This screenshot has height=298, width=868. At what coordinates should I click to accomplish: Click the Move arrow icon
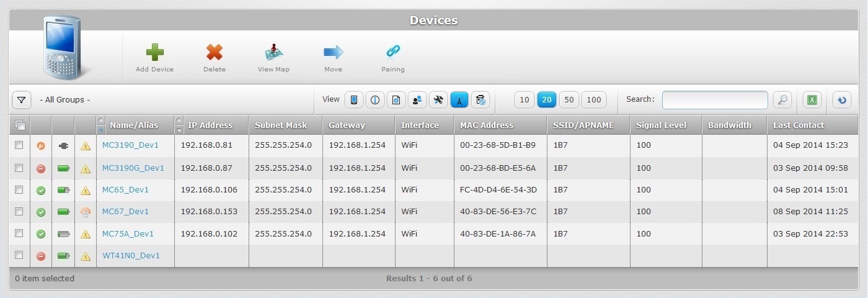pyautogui.click(x=333, y=52)
